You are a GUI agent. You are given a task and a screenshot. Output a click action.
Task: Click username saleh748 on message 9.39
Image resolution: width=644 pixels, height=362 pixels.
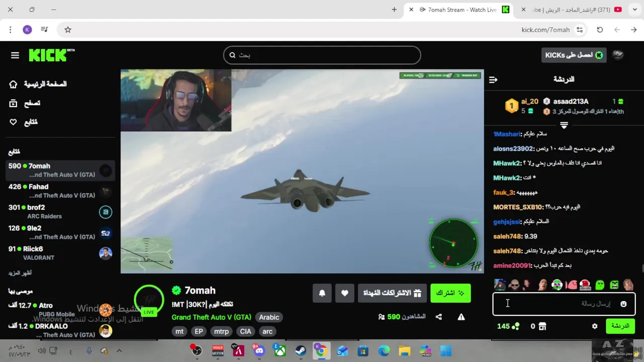pos(508,236)
